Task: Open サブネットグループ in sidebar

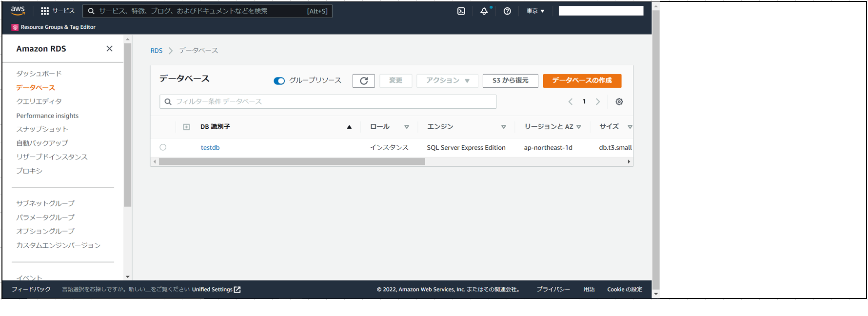Action: (x=45, y=203)
